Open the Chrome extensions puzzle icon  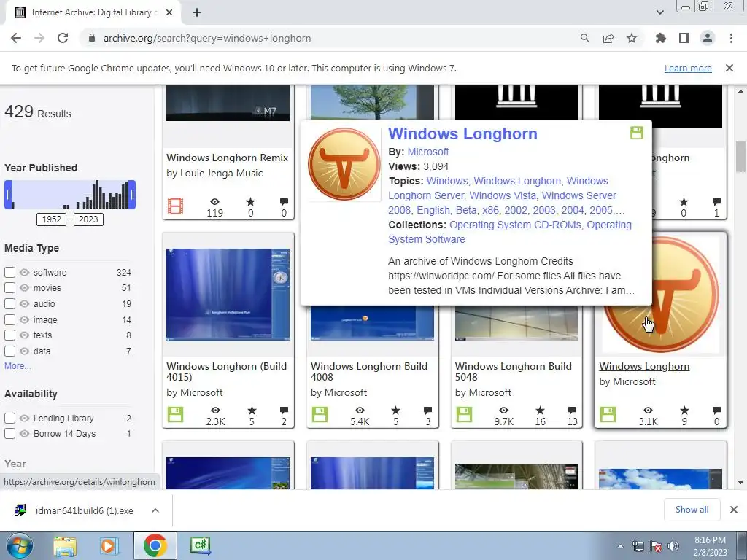click(661, 38)
